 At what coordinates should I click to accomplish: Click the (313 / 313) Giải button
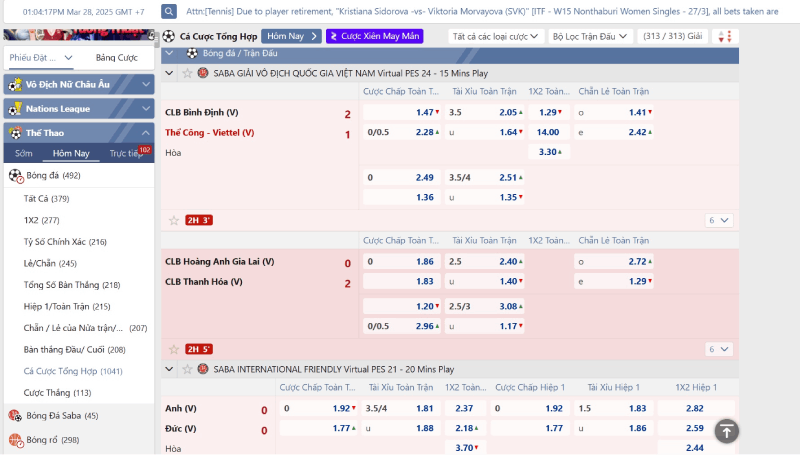[x=672, y=36]
